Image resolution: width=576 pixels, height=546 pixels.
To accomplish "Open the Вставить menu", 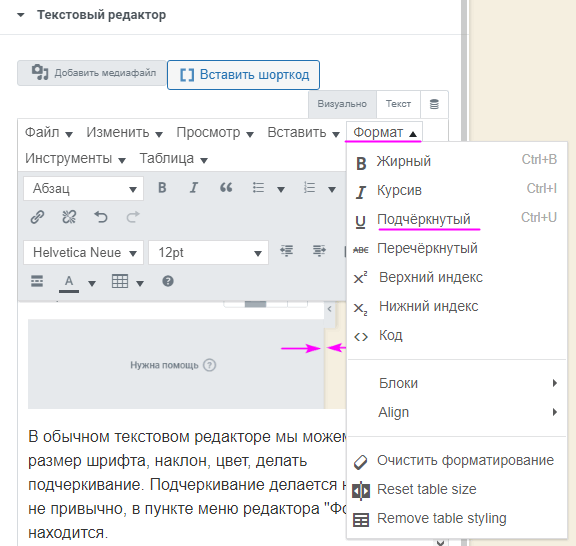I will click(x=303, y=132).
